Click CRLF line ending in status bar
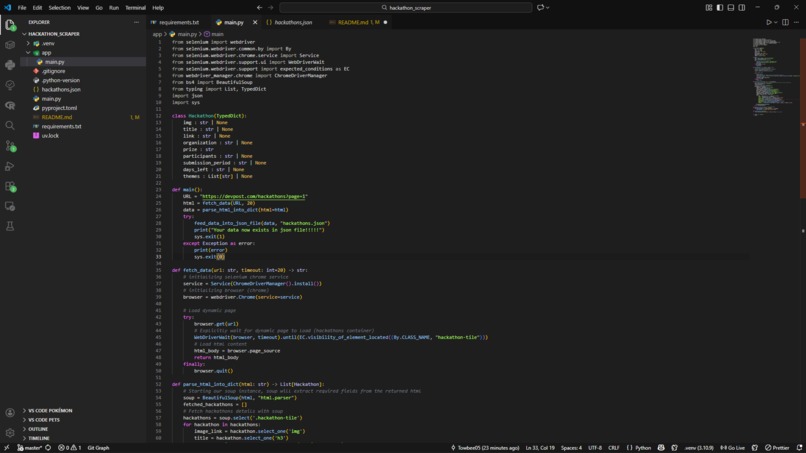This screenshot has height=453, width=806. point(614,448)
